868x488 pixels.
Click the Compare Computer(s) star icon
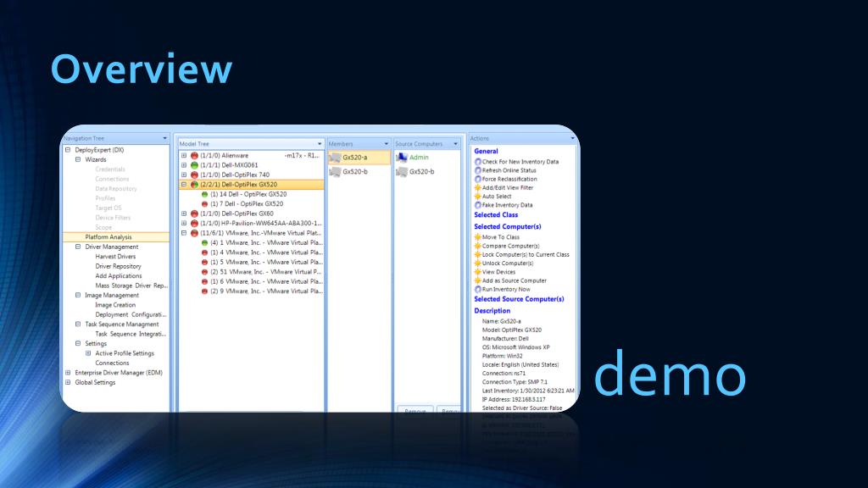[478, 246]
